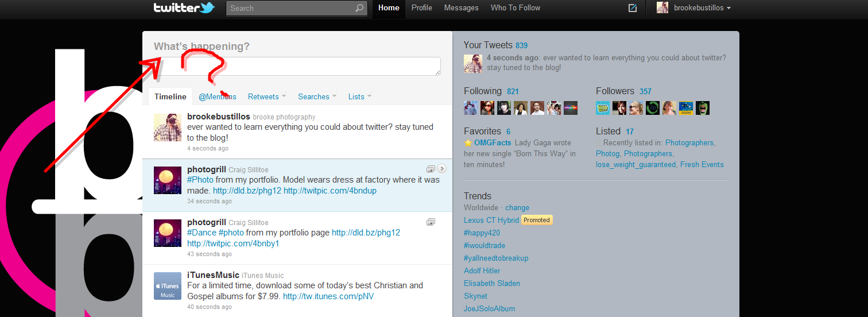Click the star icon beside OMGFacts
The height and width of the screenshot is (317, 868).
pos(468,142)
